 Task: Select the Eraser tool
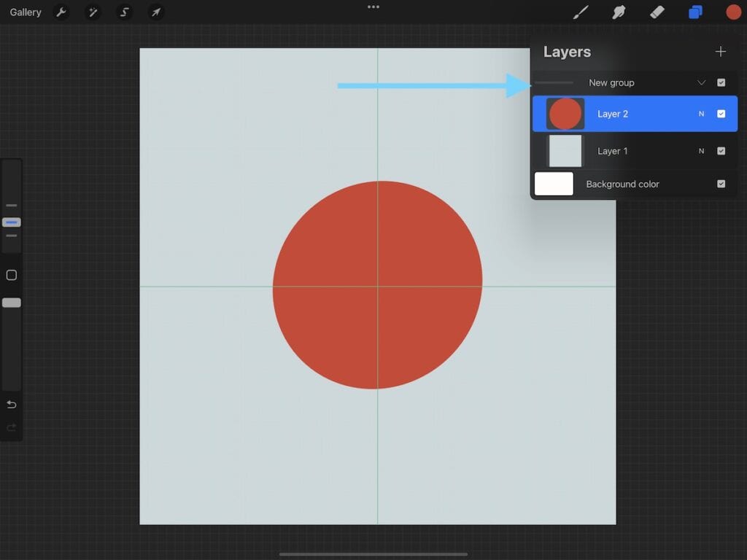tap(657, 12)
